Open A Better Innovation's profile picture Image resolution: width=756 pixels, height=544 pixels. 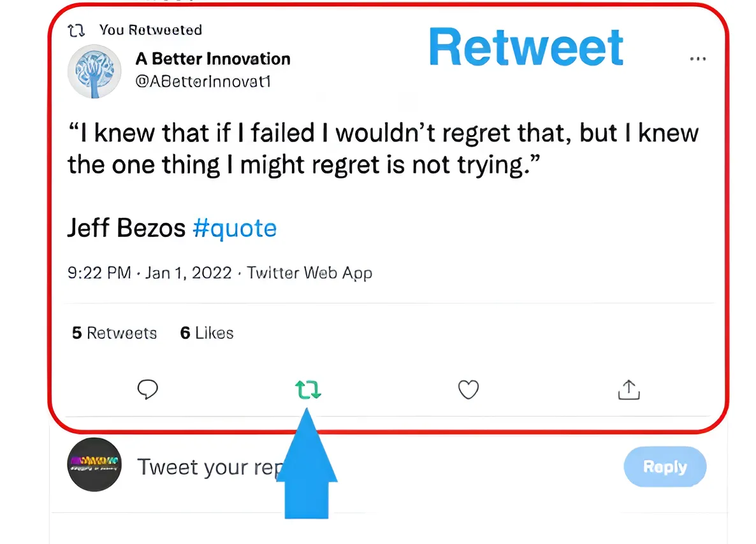94,71
